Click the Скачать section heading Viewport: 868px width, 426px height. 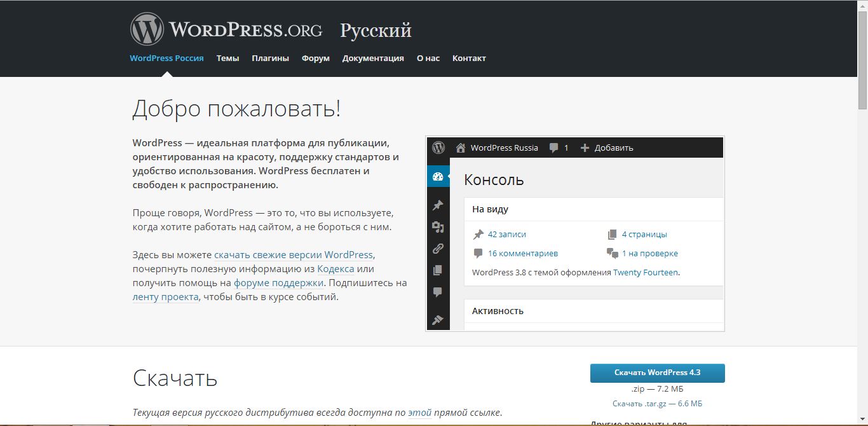[175, 378]
